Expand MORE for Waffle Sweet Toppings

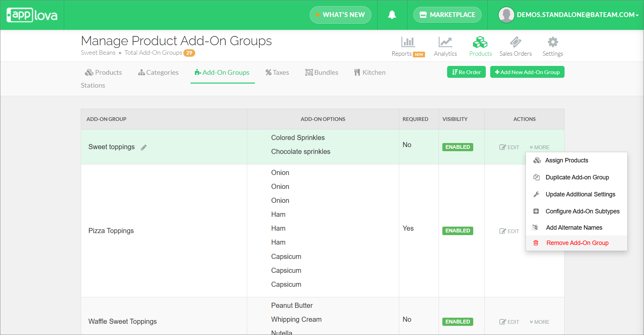[x=539, y=322]
